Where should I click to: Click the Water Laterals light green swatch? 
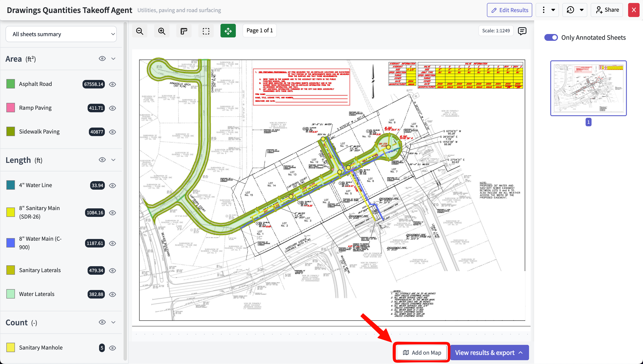click(x=10, y=294)
